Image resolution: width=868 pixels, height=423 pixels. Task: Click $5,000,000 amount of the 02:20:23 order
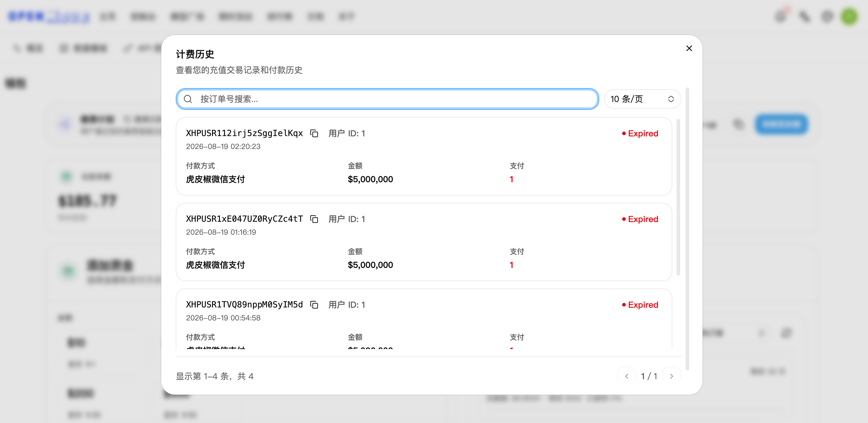click(x=370, y=179)
